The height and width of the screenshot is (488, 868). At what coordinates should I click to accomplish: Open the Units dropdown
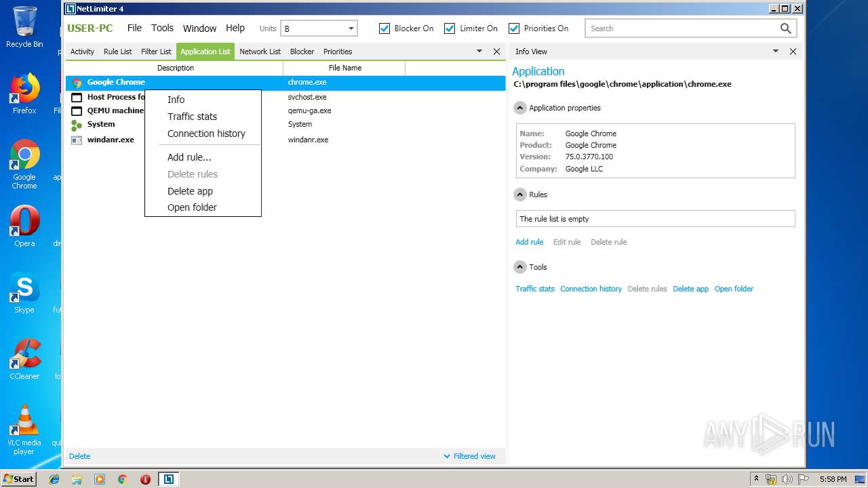(319, 28)
